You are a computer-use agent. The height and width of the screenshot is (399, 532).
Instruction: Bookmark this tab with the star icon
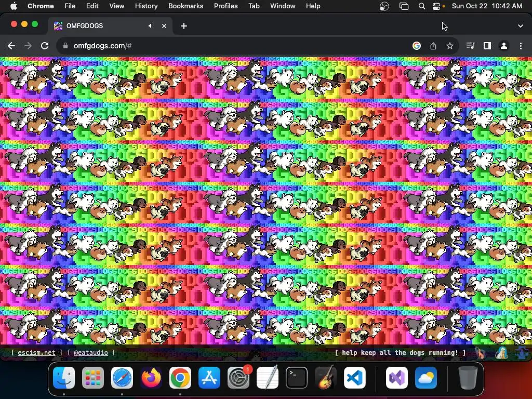point(450,46)
